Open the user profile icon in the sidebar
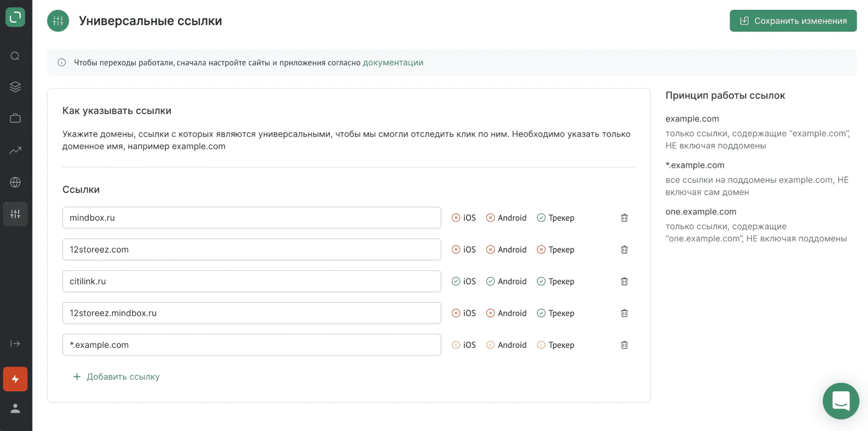Viewport: 868px width, 431px height. (x=15, y=408)
